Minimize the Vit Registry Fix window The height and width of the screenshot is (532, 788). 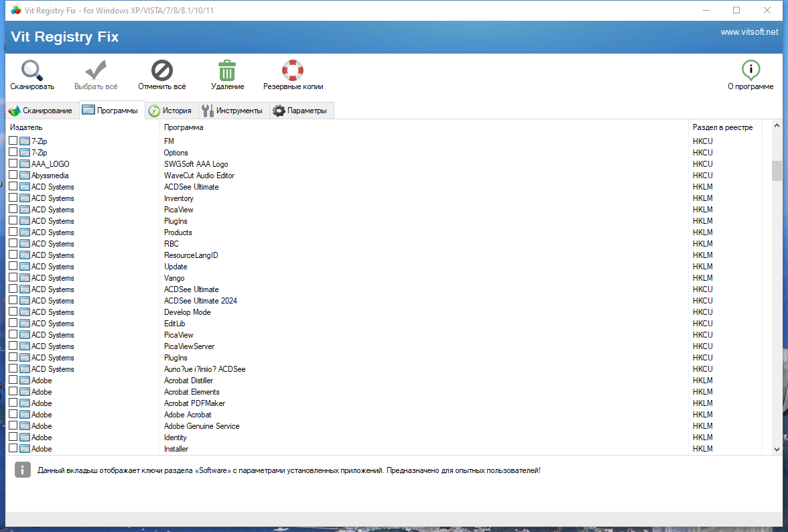(x=706, y=10)
